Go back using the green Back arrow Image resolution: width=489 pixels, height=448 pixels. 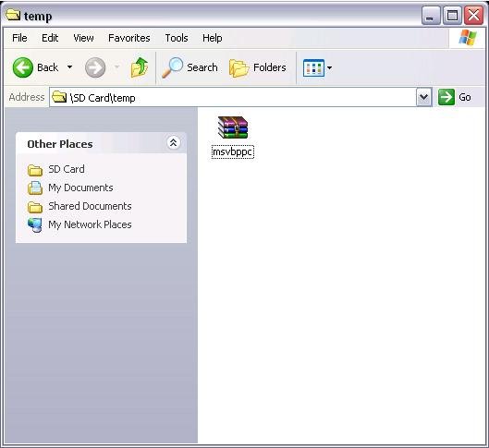[x=23, y=67]
